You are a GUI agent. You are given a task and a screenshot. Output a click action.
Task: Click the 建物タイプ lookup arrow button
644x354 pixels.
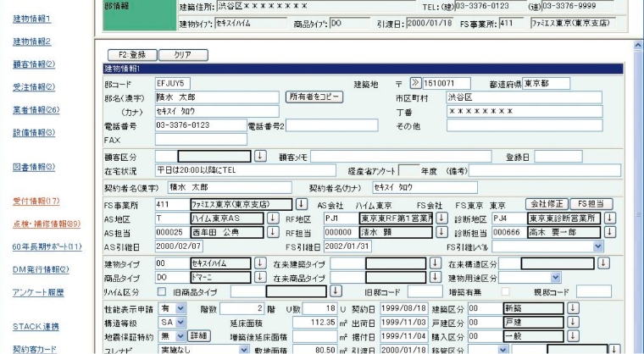(261, 265)
